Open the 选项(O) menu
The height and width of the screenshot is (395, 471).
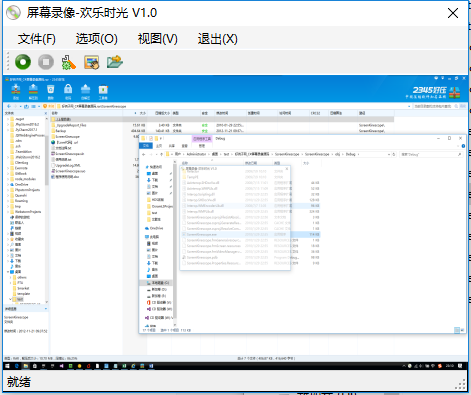(97, 39)
